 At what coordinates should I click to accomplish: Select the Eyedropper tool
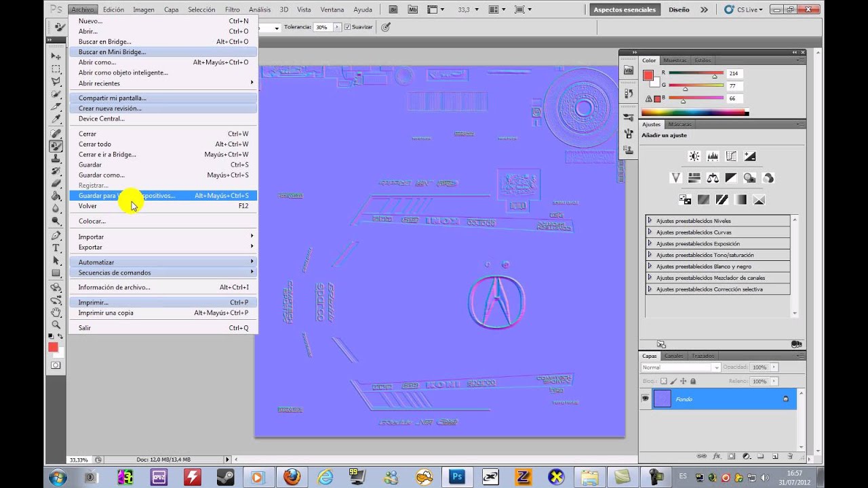click(56, 119)
